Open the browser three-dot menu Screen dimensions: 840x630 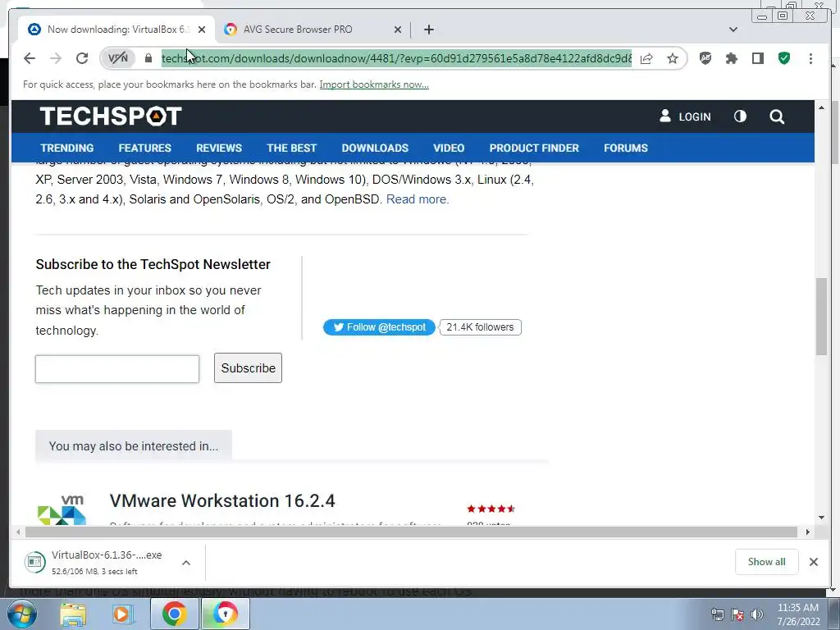click(810, 58)
